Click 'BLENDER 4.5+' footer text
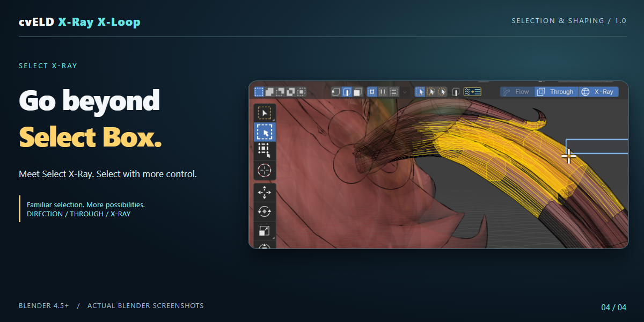This screenshot has width=644, height=322. (x=44, y=306)
